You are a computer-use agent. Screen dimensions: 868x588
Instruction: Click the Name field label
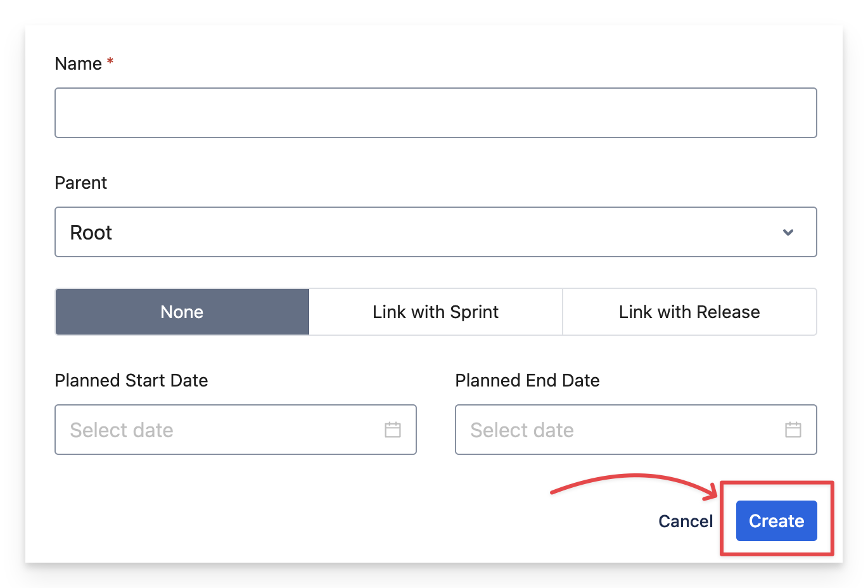tap(78, 63)
